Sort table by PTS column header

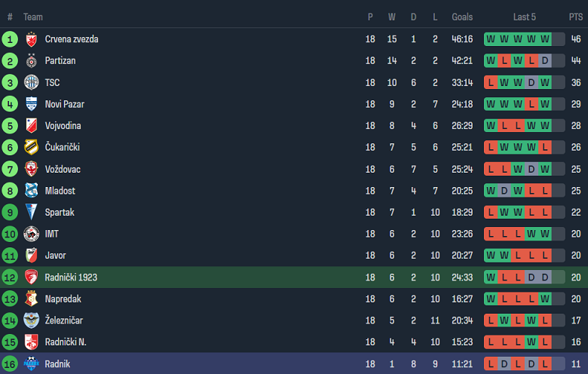coord(575,17)
